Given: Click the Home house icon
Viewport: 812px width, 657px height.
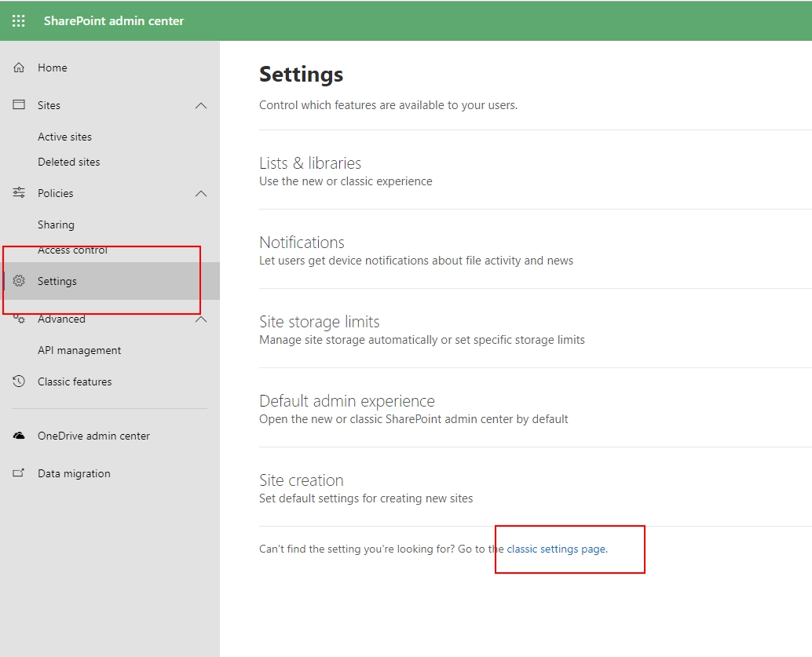Looking at the screenshot, I should coord(19,68).
